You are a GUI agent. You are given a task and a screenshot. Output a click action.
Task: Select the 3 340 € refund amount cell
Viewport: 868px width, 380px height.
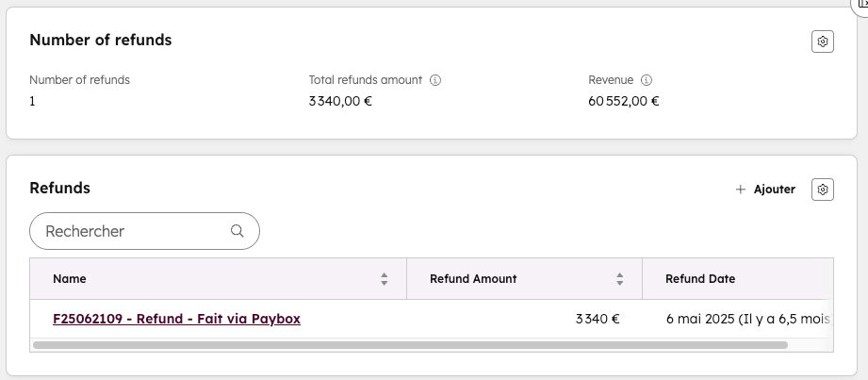[x=598, y=319]
